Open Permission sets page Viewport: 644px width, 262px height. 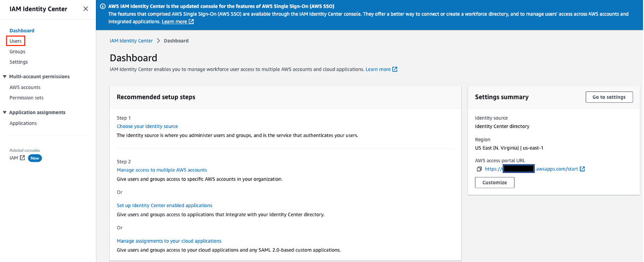[x=26, y=98]
